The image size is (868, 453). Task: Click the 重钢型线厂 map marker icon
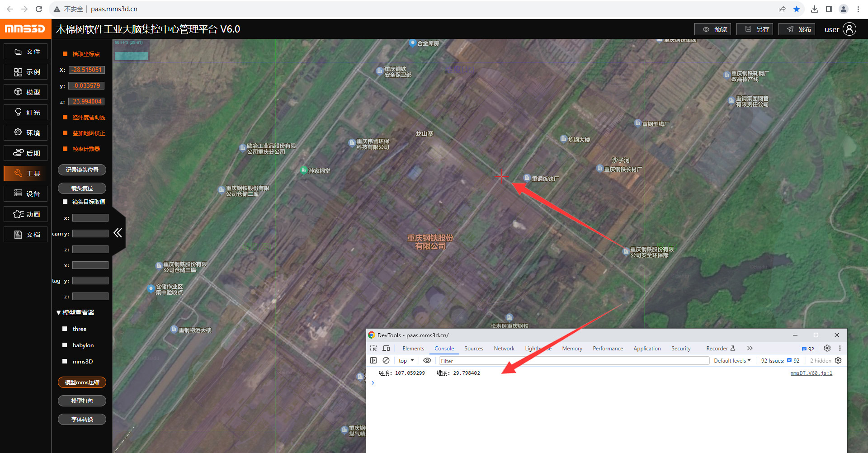tap(637, 123)
